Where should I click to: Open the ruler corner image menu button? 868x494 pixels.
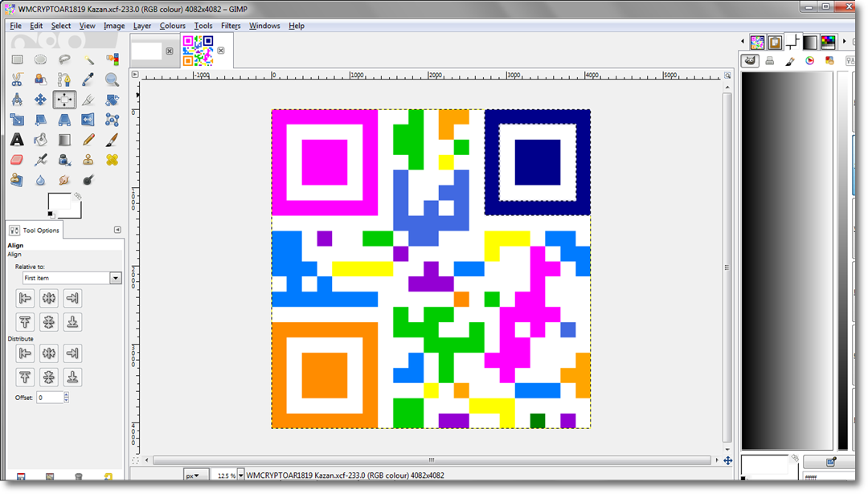click(x=135, y=74)
